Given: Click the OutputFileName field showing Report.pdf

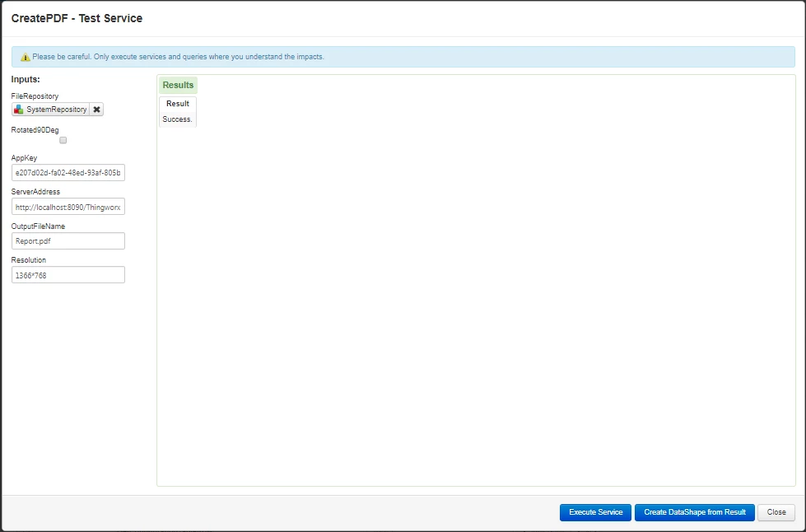Looking at the screenshot, I should (x=68, y=241).
